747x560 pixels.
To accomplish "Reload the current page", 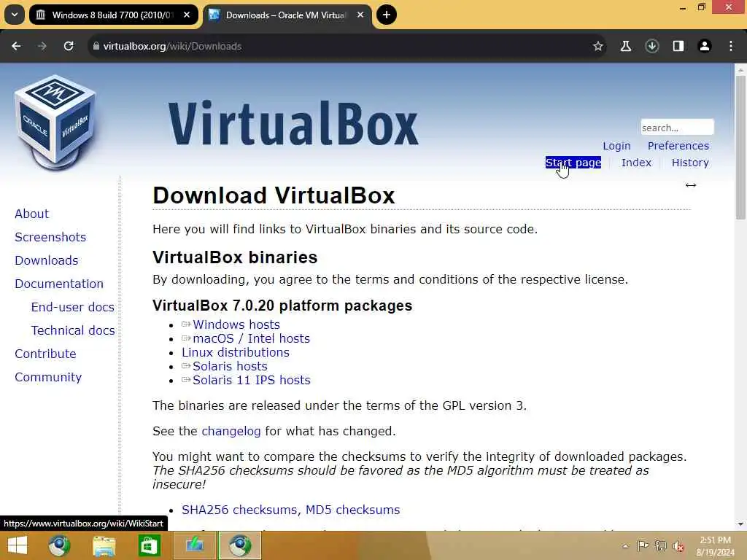I will 69,46.
